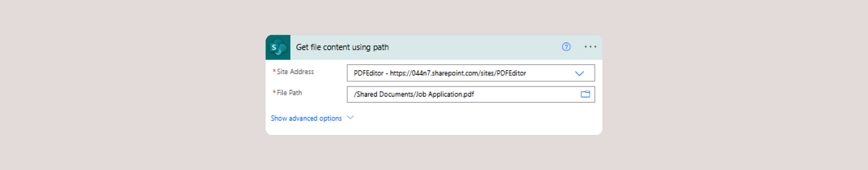Select the Site Address combo box
Screen dimensions: 868x170
(471, 73)
